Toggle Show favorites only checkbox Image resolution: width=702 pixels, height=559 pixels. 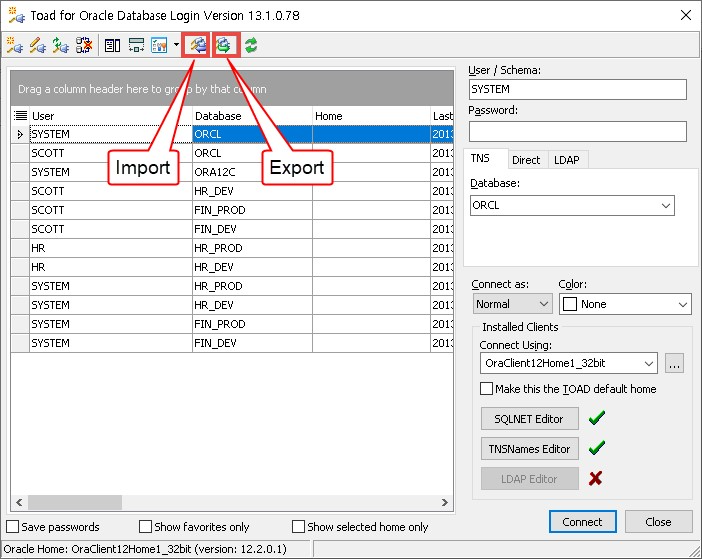[x=146, y=526]
